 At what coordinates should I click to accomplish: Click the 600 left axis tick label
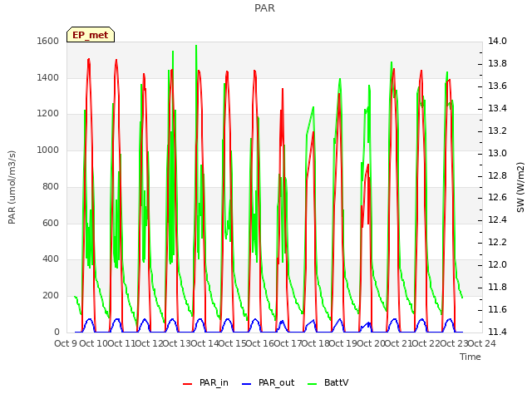(51, 223)
